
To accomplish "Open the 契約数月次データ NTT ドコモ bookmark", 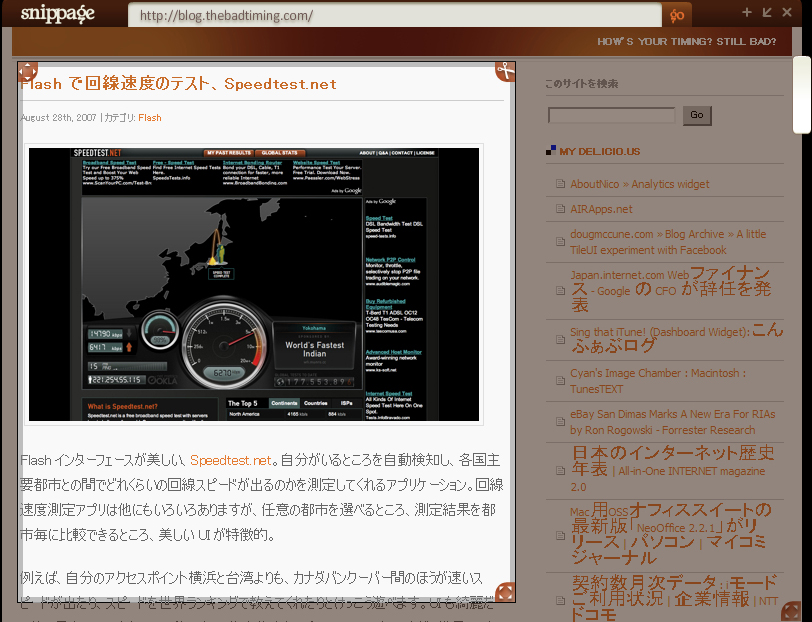I will (x=674, y=598).
